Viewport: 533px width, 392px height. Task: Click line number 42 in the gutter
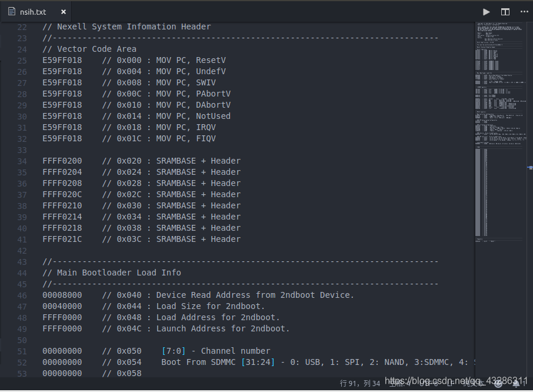[22, 251]
